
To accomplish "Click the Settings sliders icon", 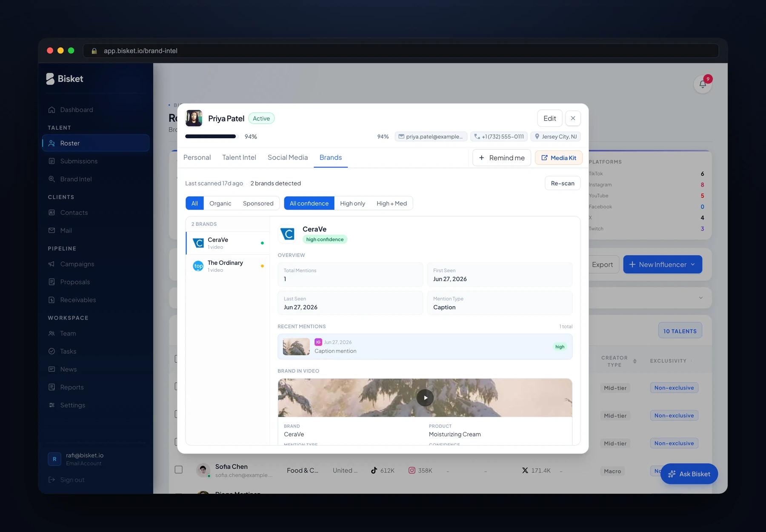I will point(51,405).
